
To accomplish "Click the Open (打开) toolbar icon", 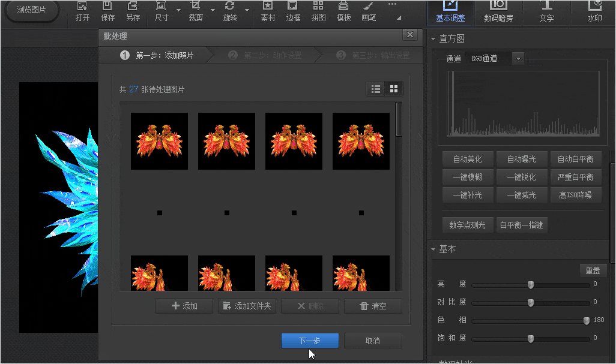I will (x=83, y=11).
